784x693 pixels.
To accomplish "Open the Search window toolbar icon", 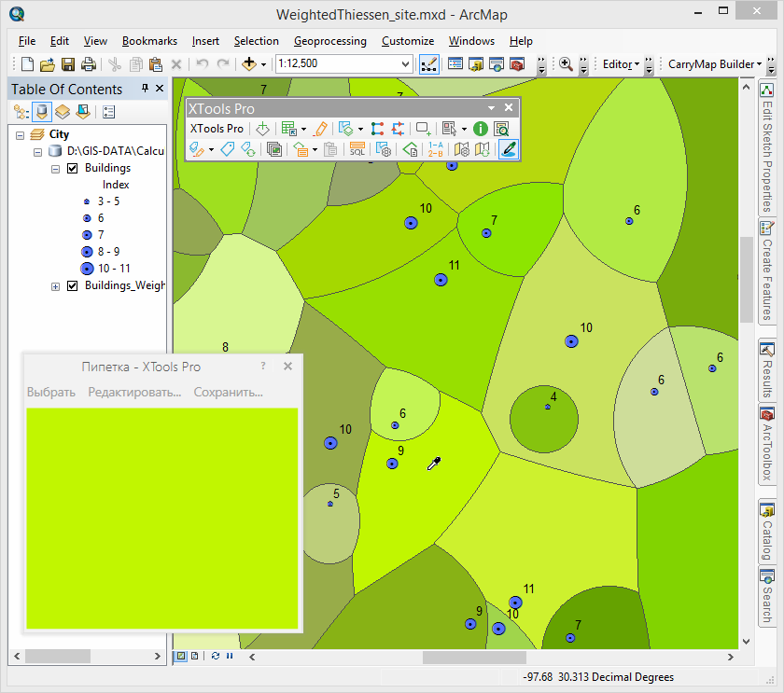I will 497,64.
